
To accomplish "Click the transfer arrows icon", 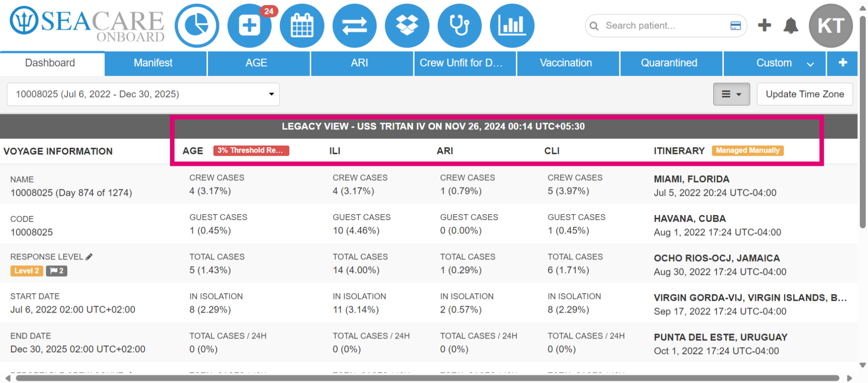I will (x=354, y=26).
